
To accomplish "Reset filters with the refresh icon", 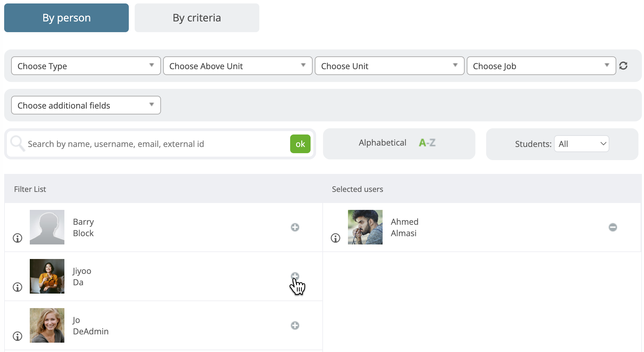I will [x=624, y=66].
